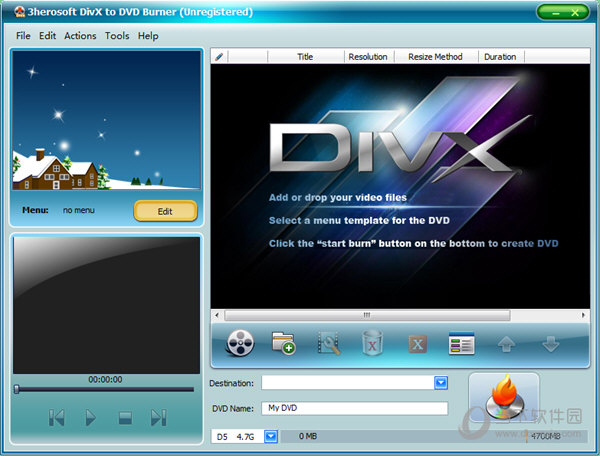The height and width of the screenshot is (456, 600).
Task: Click the pencil icon column header
Action: (x=219, y=57)
